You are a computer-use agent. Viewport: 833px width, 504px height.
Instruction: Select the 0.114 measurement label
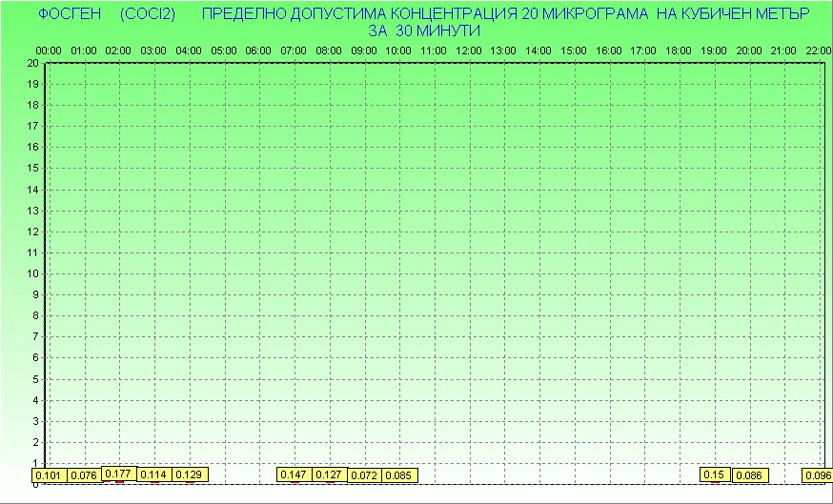(153, 474)
